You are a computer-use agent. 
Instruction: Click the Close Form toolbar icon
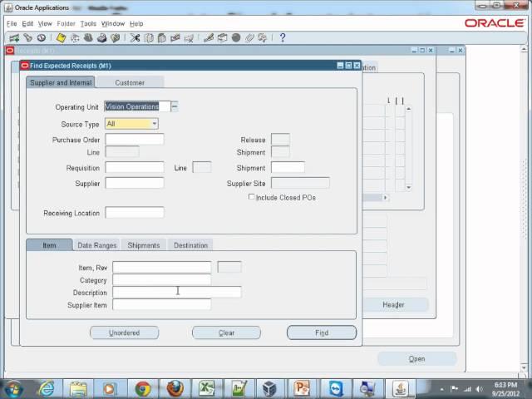click(x=116, y=38)
